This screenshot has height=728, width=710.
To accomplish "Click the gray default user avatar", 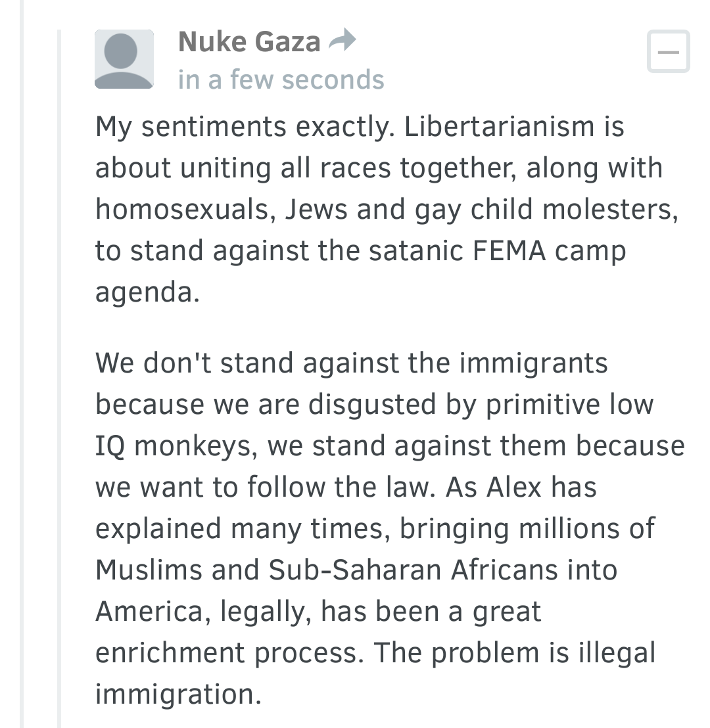I will (124, 59).
